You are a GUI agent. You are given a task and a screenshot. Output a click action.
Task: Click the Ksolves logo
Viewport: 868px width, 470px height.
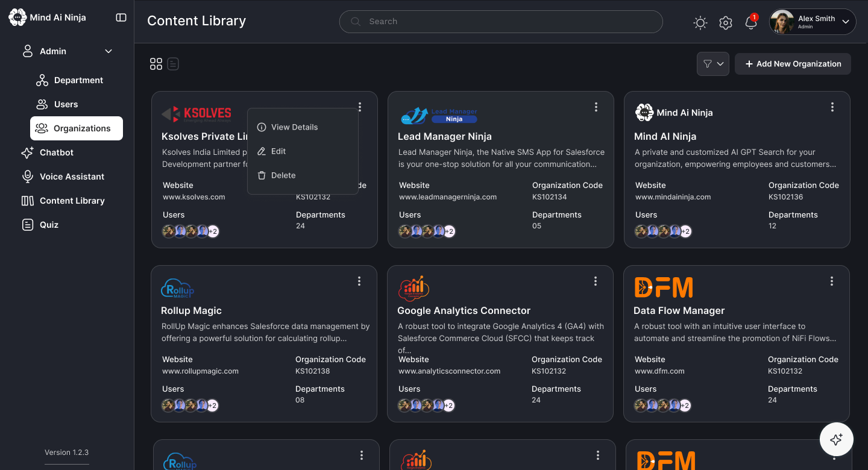click(197, 114)
